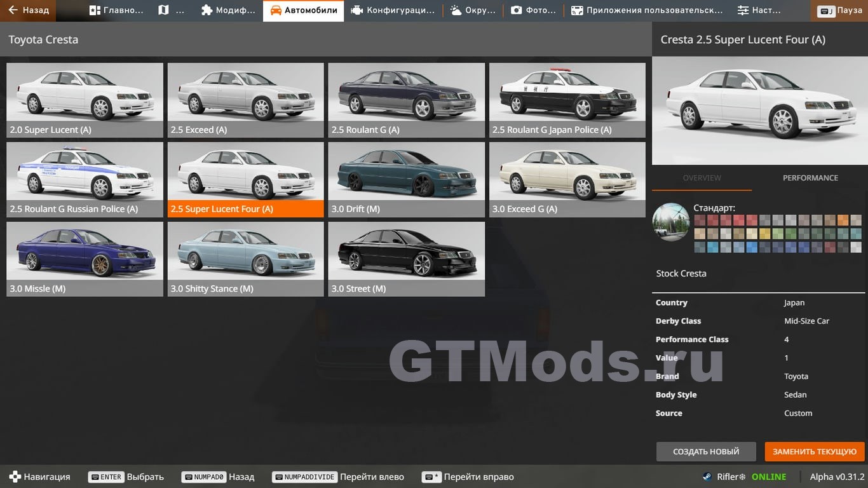Open the Конфигураци... tab
868x488 pixels.
point(393,10)
